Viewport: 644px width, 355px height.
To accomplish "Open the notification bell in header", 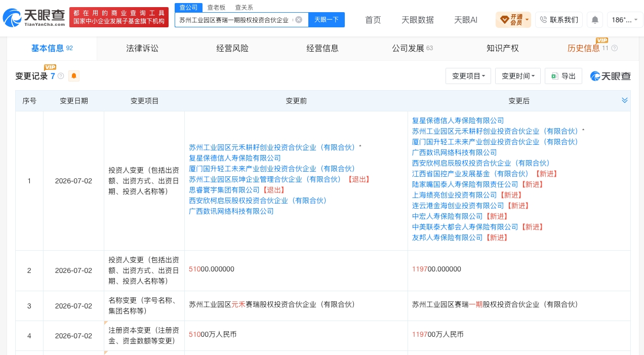I will tap(595, 20).
